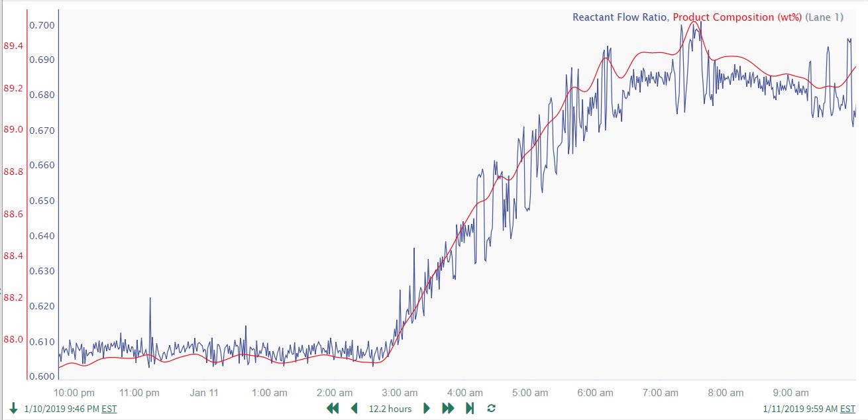Screen dimensions: 868x420
Task: Click the double-left rewind arrows icon
Action: point(333,408)
